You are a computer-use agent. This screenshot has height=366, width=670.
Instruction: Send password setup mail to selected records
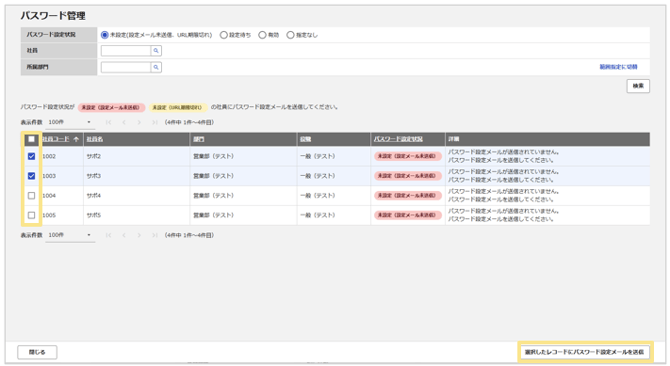tap(585, 352)
